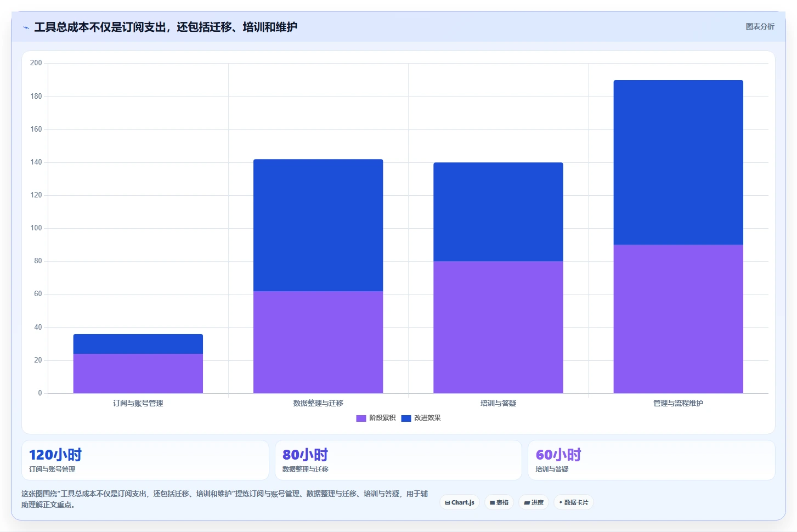
Task: Toggle the 阶段累积 purple legend swatch
Action: pos(361,418)
